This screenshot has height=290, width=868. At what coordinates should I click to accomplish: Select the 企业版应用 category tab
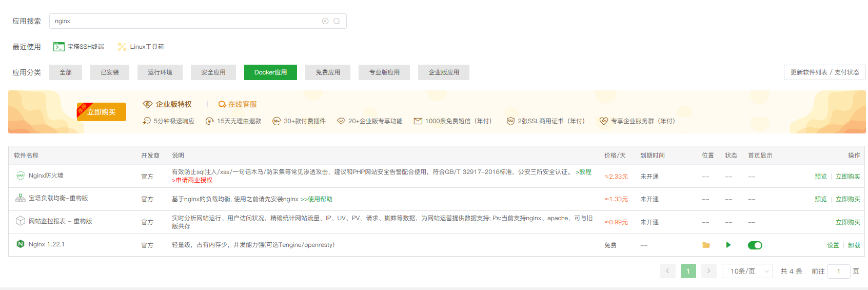[444, 72]
